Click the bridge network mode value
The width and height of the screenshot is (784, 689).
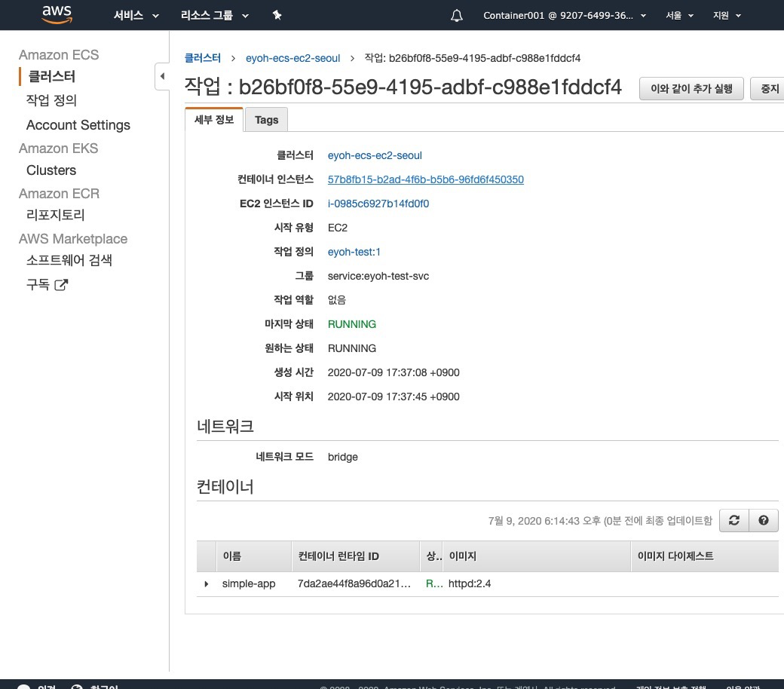coord(342,457)
